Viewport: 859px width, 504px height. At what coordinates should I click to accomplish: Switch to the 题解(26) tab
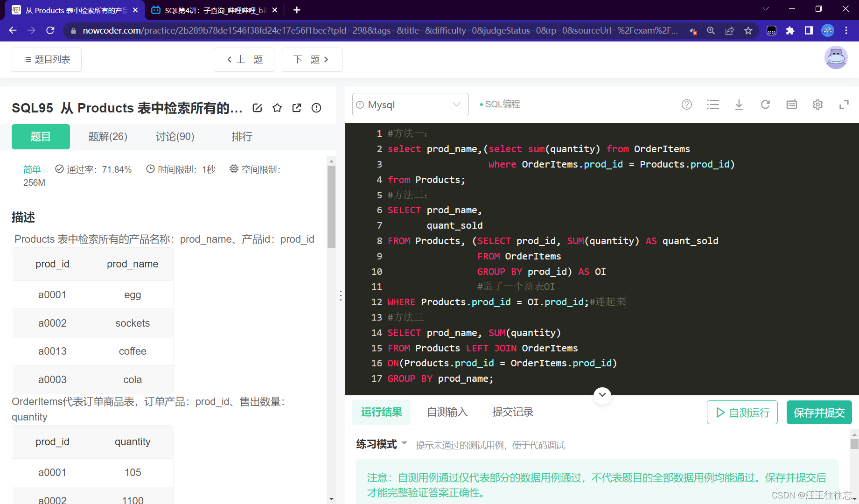coord(107,136)
